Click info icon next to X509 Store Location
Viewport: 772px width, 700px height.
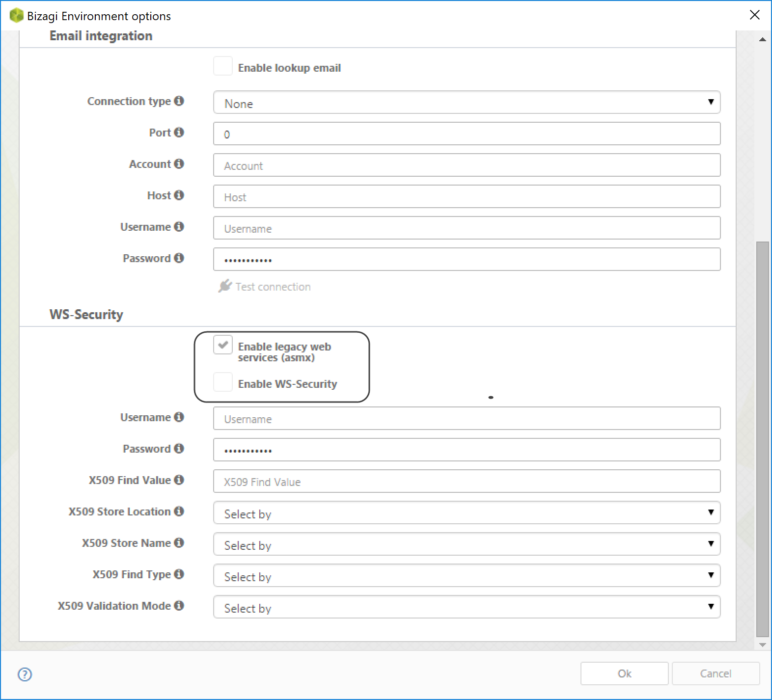[x=179, y=511]
